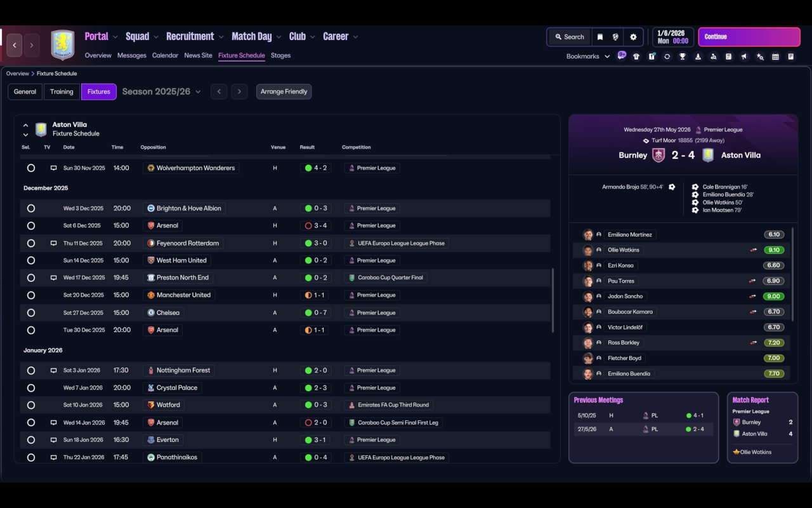
Task: Open the Match Report card
Action: (763, 427)
